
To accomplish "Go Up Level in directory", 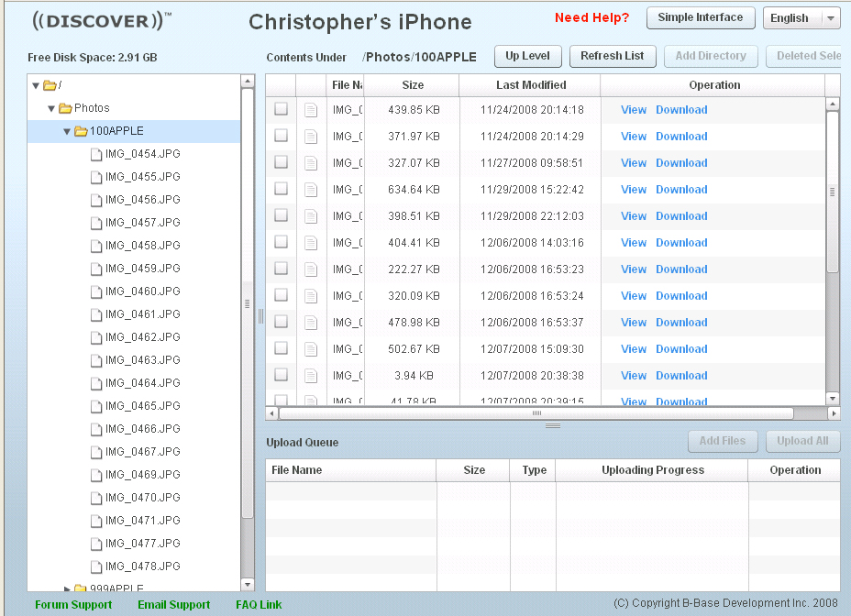I will pos(527,56).
